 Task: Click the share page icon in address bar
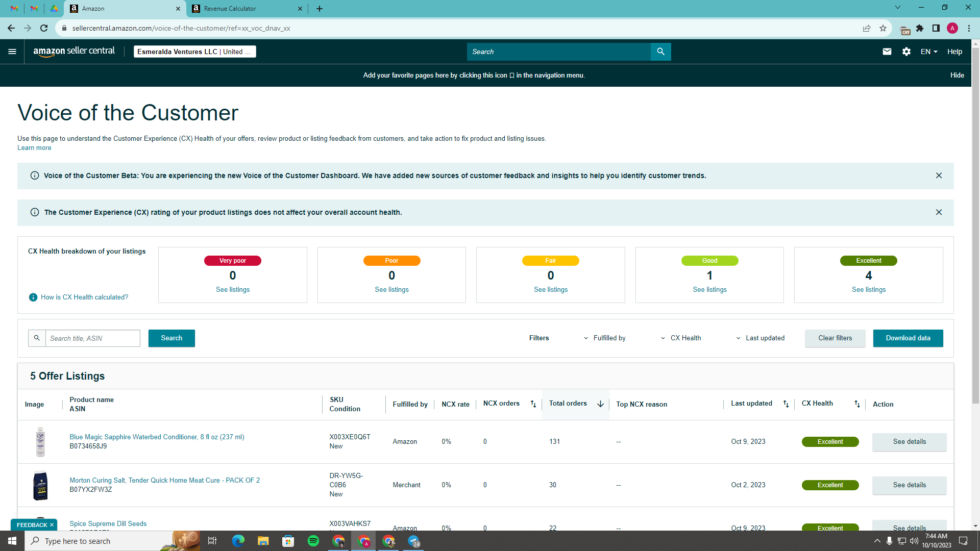(x=867, y=28)
